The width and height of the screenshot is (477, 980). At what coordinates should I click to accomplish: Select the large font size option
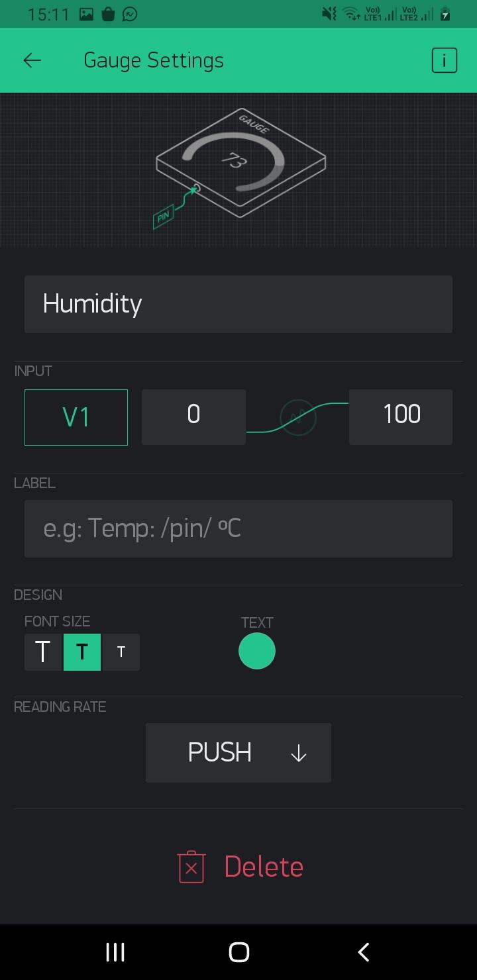click(43, 652)
